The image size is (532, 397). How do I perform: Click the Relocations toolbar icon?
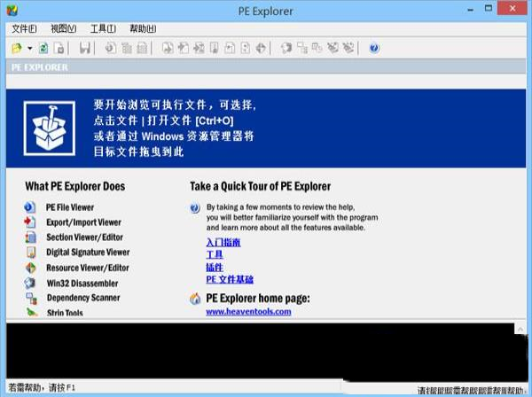coord(230,48)
